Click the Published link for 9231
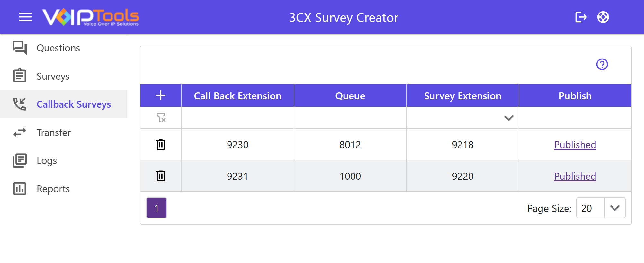 (575, 176)
